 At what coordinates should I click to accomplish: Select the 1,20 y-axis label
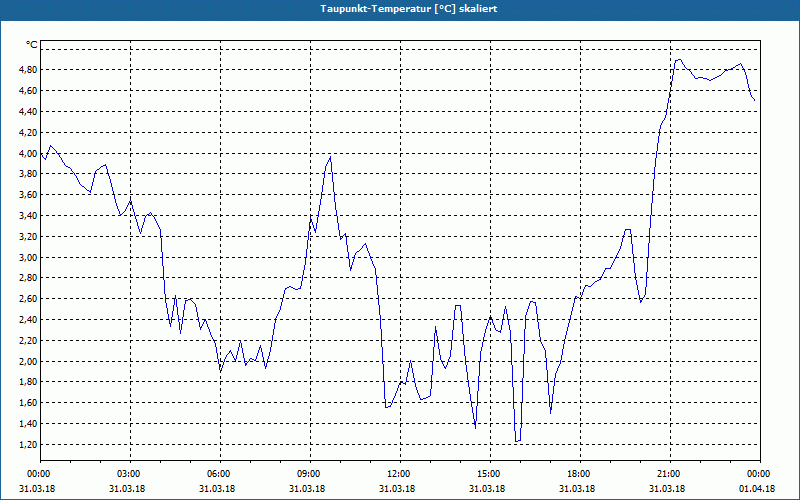27,444
